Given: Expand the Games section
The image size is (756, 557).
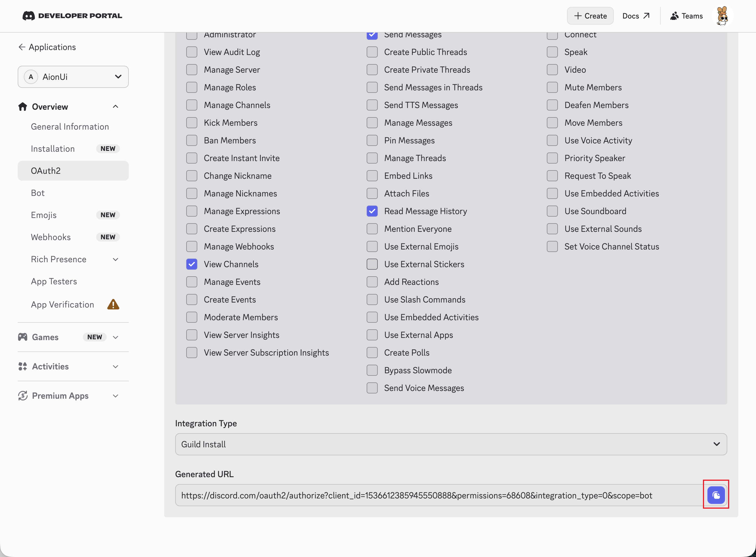Looking at the screenshot, I should [115, 337].
